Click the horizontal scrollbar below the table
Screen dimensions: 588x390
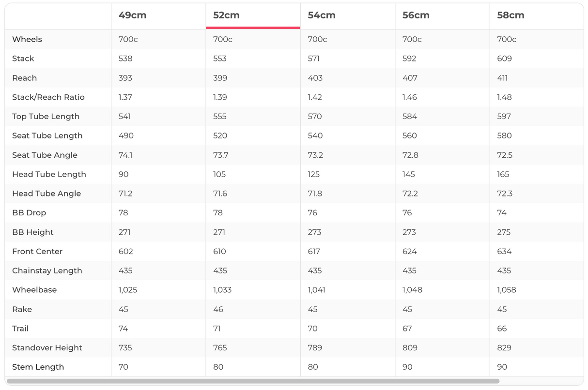253,381
